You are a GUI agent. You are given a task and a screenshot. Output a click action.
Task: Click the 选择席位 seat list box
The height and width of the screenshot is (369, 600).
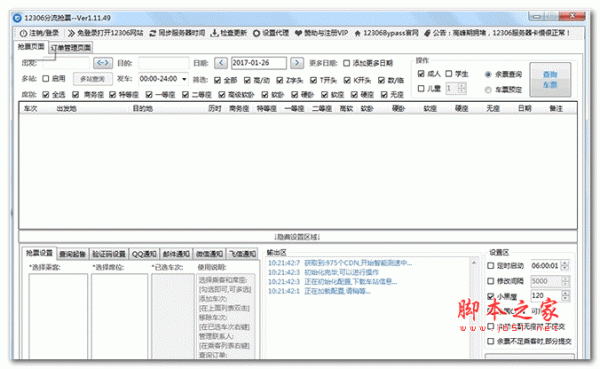119,316
